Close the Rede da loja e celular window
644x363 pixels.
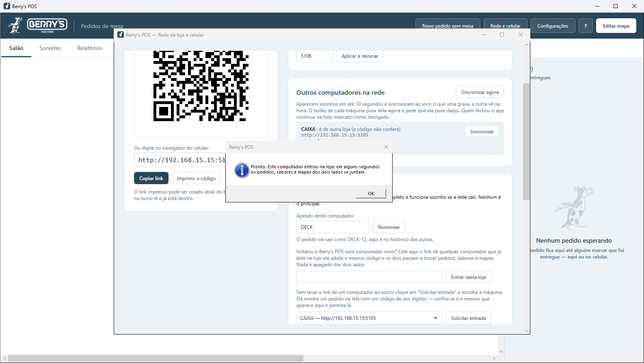click(x=521, y=35)
